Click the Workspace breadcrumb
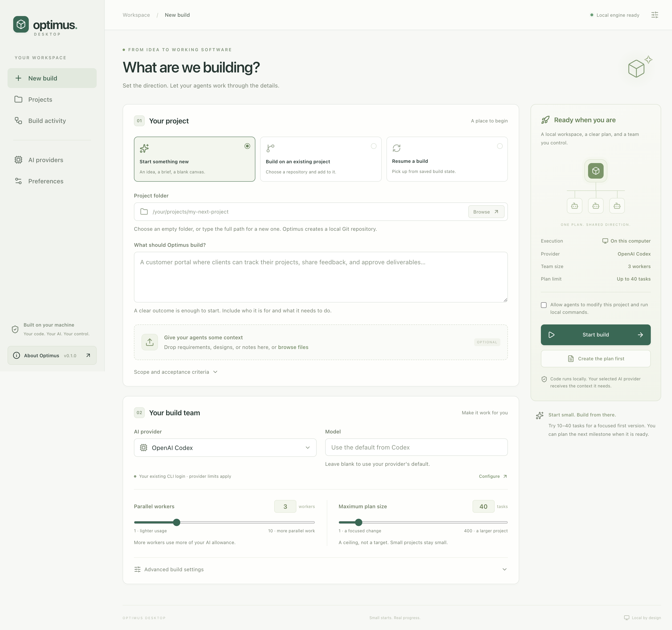The image size is (672, 630). click(x=136, y=15)
